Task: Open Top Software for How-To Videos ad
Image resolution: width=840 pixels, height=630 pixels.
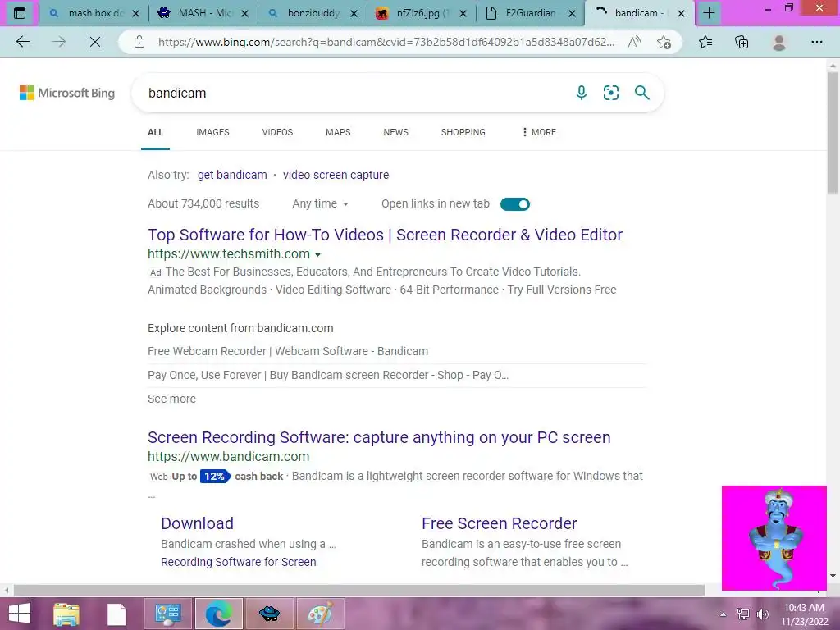Action: (386, 235)
